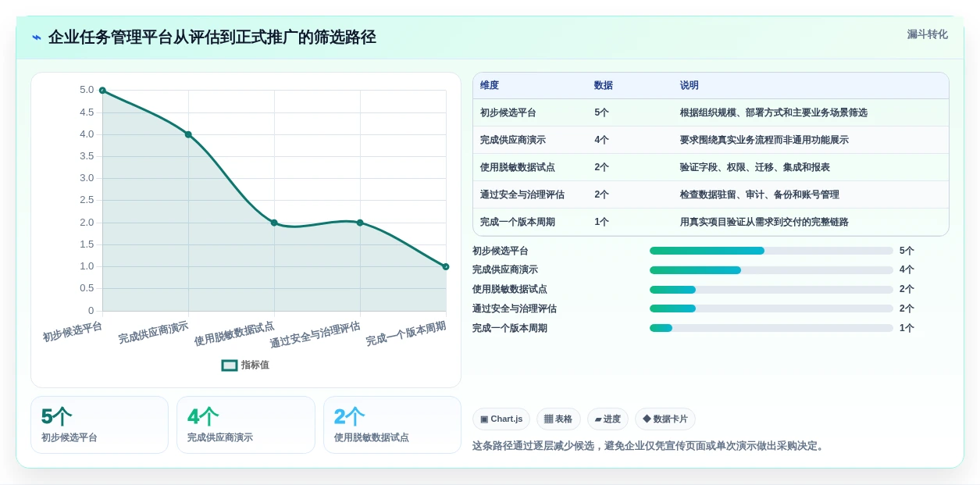The width and height of the screenshot is (980, 485).
Task: Click the 数据卡片 tag chip
Action: pos(665,419)
